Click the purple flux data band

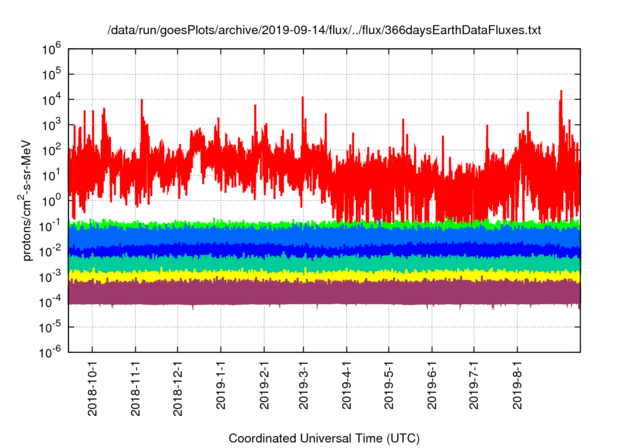tap(324, 293)
